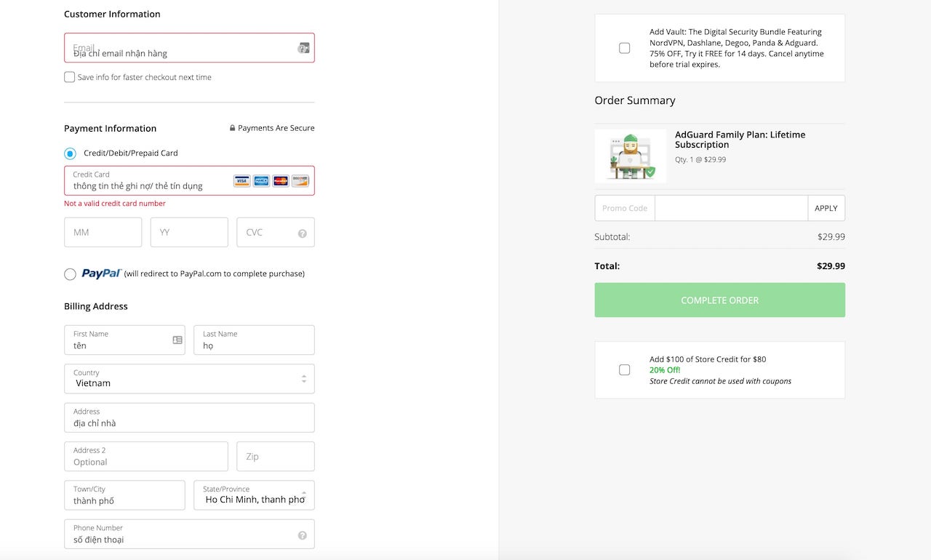Click into the Zip input field
Image resolution: width=931 pixels, height=560 pixels.
[x=275, y=457]
